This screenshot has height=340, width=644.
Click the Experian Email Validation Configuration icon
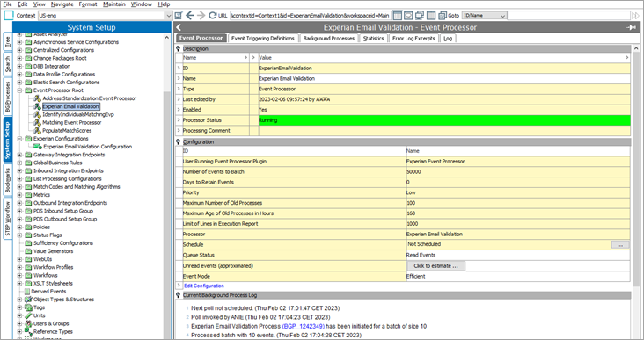click(38, 147)
